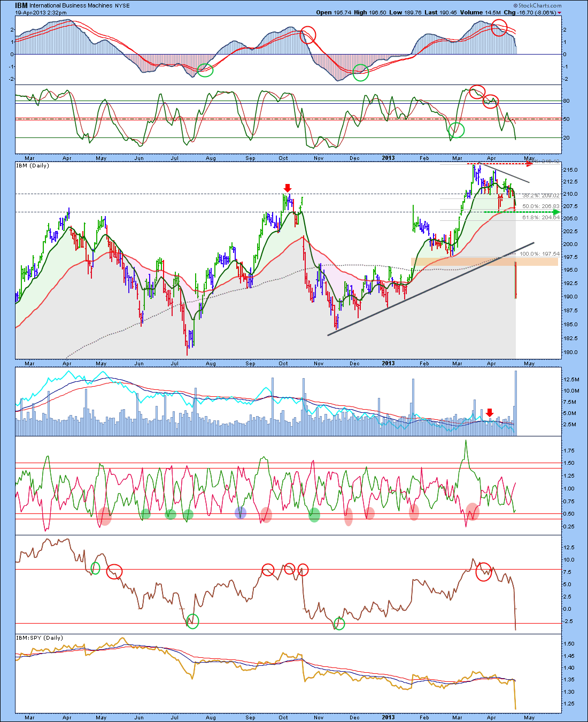
Task: Click the 1.00 axis label
Action: (569, 489)
